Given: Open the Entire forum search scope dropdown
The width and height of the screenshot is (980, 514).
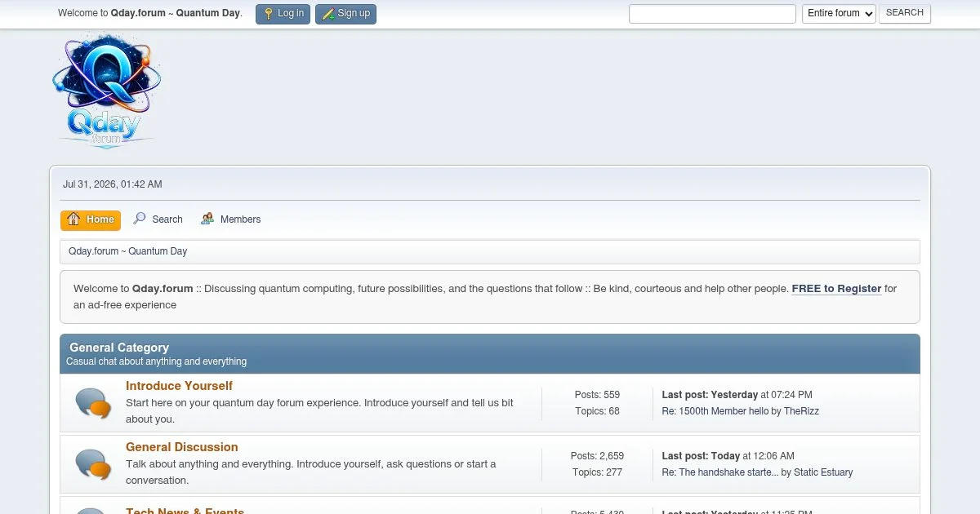Looking at the screenshot, I should pos(839,13).
